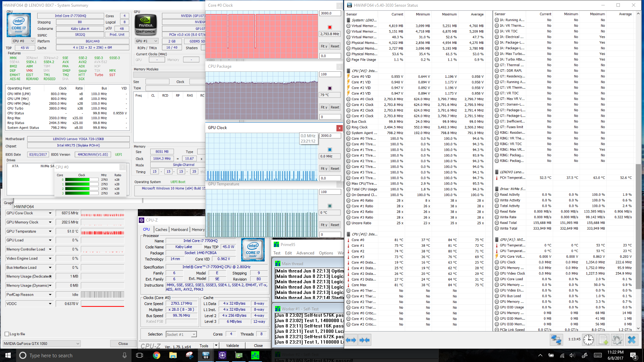Click the Prime95 title bar icon

[x=276, y=245]
